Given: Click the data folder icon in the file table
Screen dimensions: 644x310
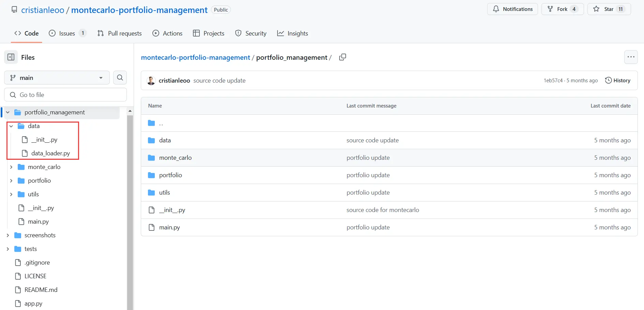Looking at the screenshot, I should coord(151,140).
